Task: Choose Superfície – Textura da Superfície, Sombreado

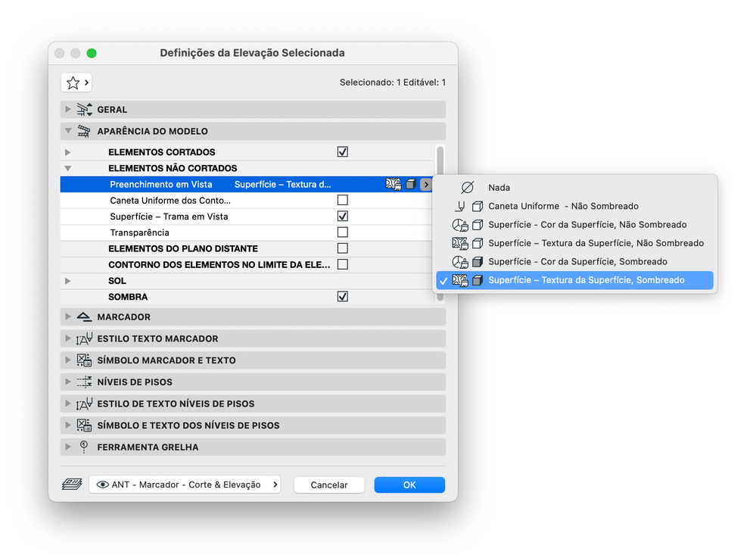Action: click(x=574, y=280)
